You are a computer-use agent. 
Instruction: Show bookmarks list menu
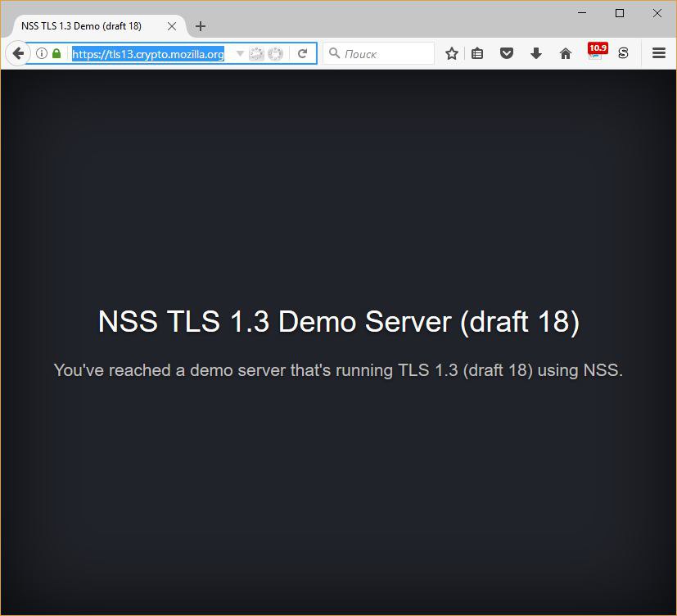(477, 53)
